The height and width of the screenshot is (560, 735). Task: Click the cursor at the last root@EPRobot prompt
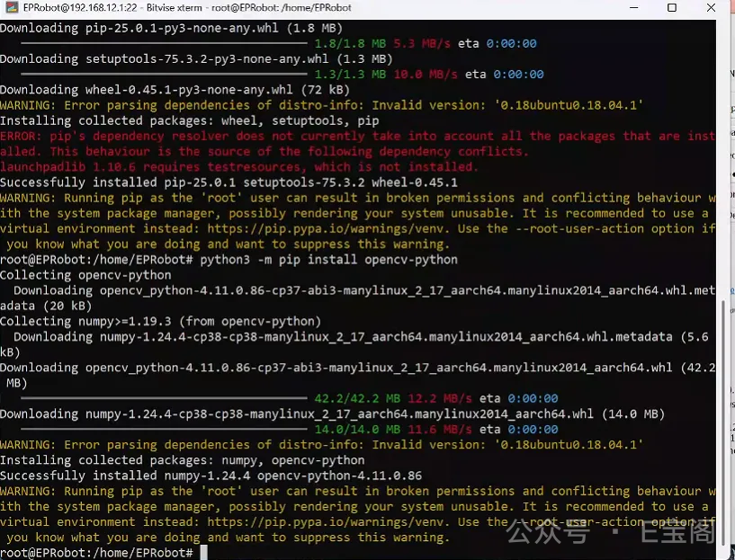click(x=202, y=552)
